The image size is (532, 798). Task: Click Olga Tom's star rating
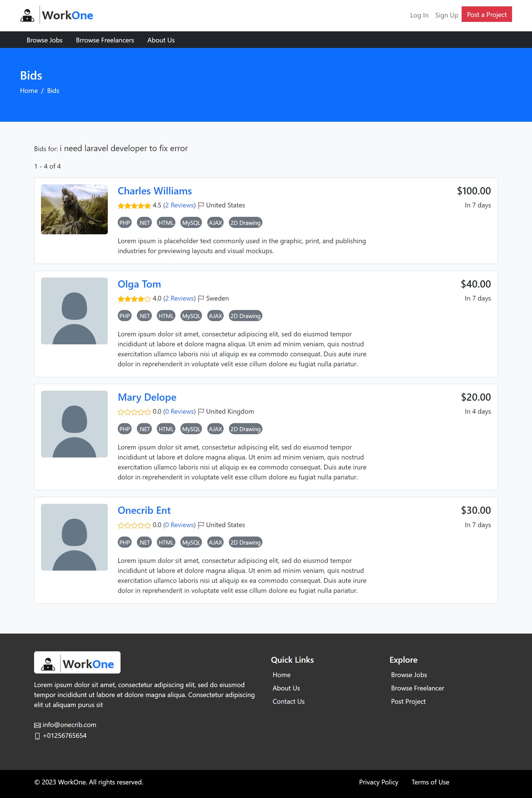[x=134, y=299]
